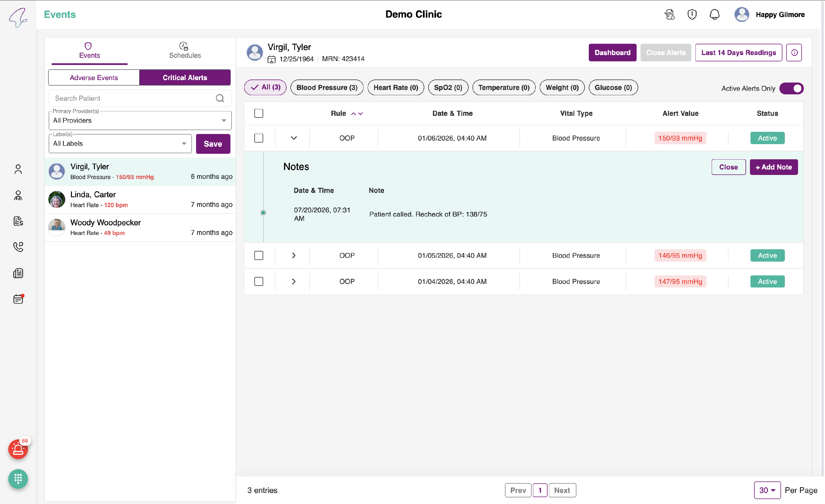Switch to the Schedules tab
Image resolution: width=825 pixels, height=504 pixels.
point(185,51)
